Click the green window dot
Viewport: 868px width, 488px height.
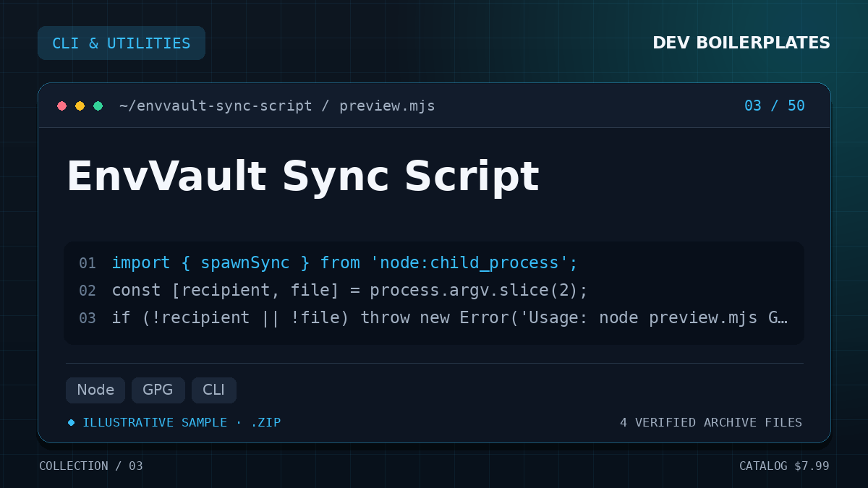click(98, 106)
